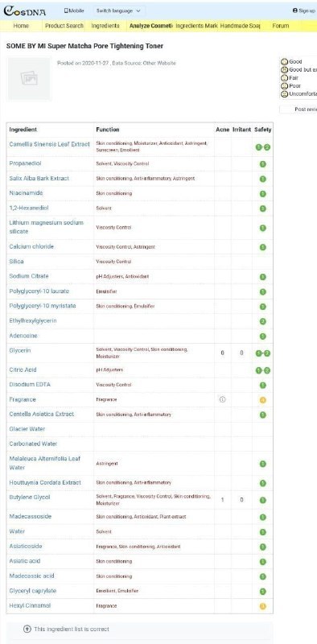The height and width of the screenshot is (644, 317).
Task: Select the Good smiley rating
Action: (284, 62)
